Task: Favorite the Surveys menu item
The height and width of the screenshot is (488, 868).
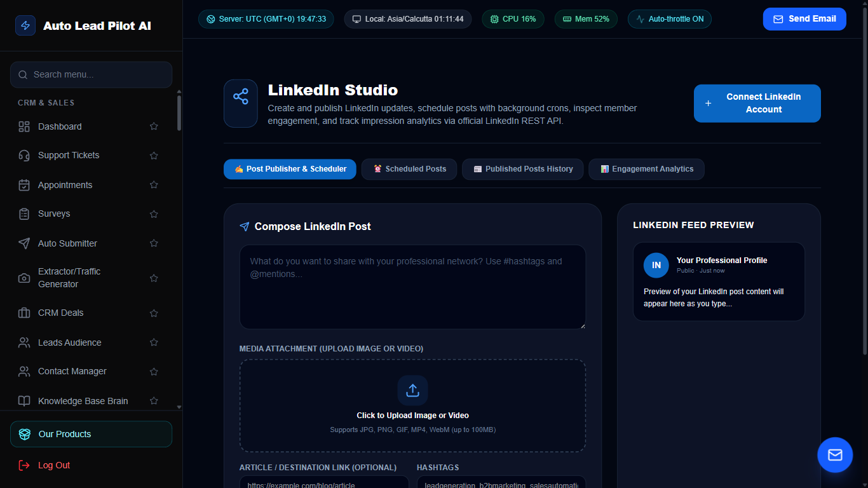Action: point(154,214)
